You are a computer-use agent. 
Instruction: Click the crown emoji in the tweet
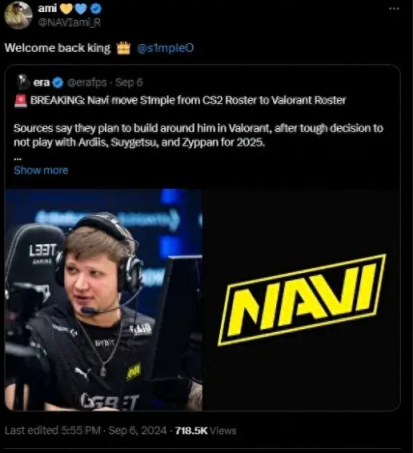[x=123, y=48]
